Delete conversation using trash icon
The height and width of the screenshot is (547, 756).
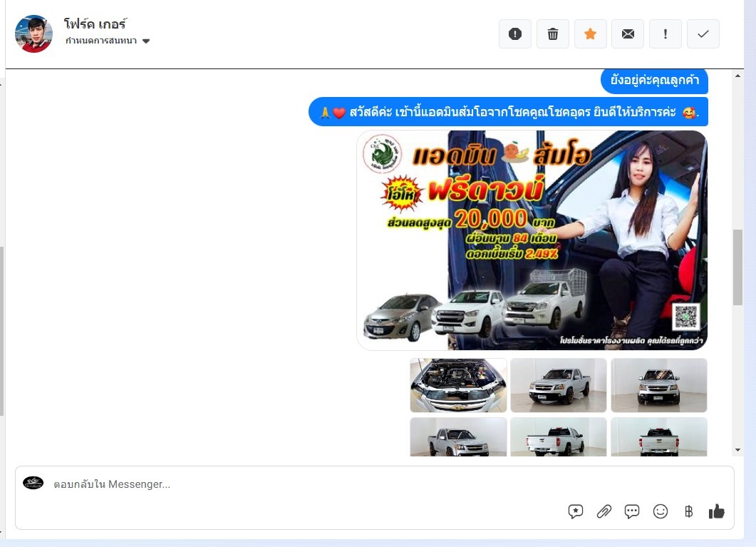pos(552,34)
